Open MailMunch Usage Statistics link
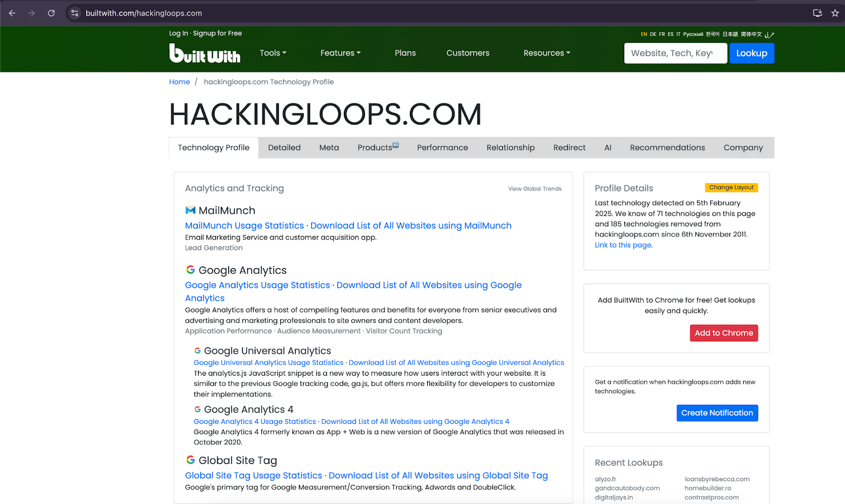The width and height of the screenshot is (845, 504). point(245,225)
